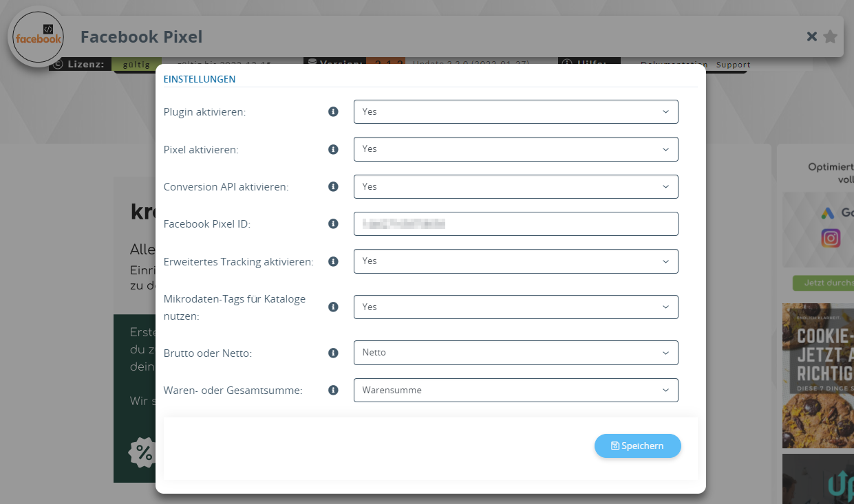The width and height of the screenshot is (854, 504).
Task: Click the Instagram icon in the sidebar banner
Action: 831,238
